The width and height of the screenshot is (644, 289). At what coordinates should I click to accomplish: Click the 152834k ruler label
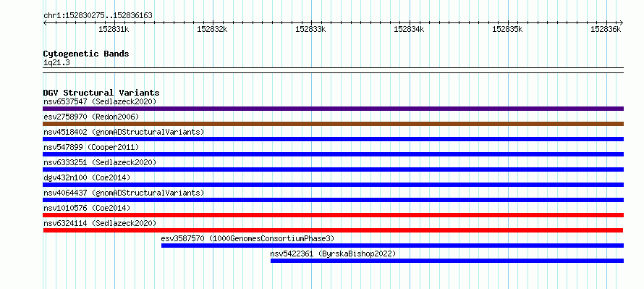tap(409, 29)
